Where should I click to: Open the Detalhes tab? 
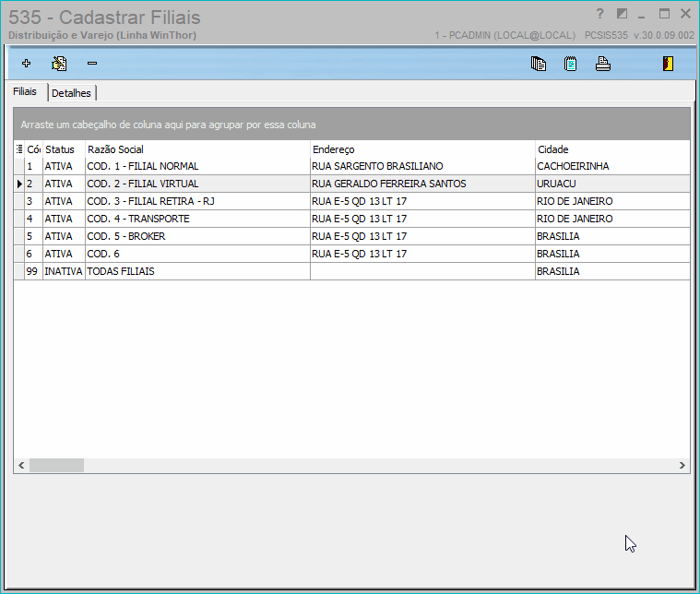(x=71, y=93)
